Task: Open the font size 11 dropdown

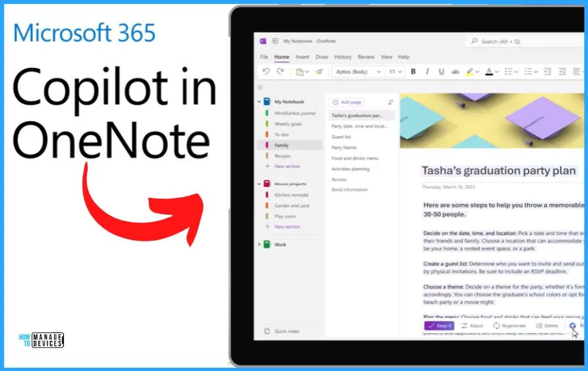Action: click(395, 72)
